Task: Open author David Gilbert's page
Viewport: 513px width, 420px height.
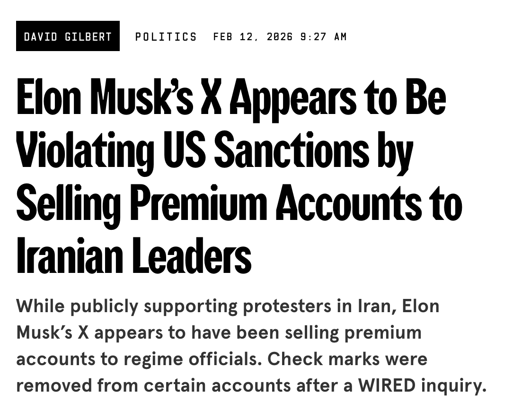Action: tap(68, 36)
